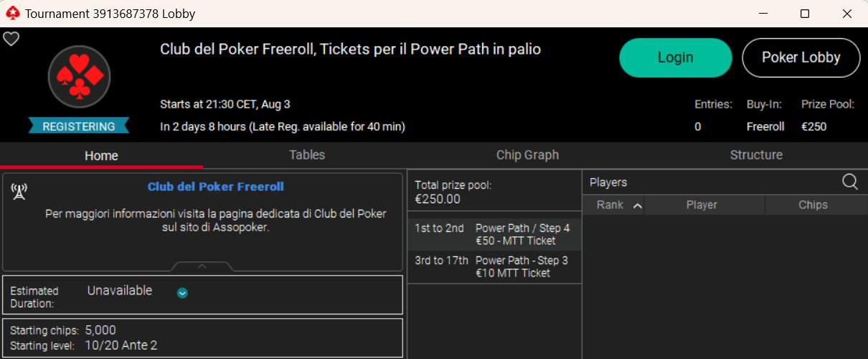Click the broadcast antenna icon
The height and width of the screenshot is (359, 868).
pos(19,191)
